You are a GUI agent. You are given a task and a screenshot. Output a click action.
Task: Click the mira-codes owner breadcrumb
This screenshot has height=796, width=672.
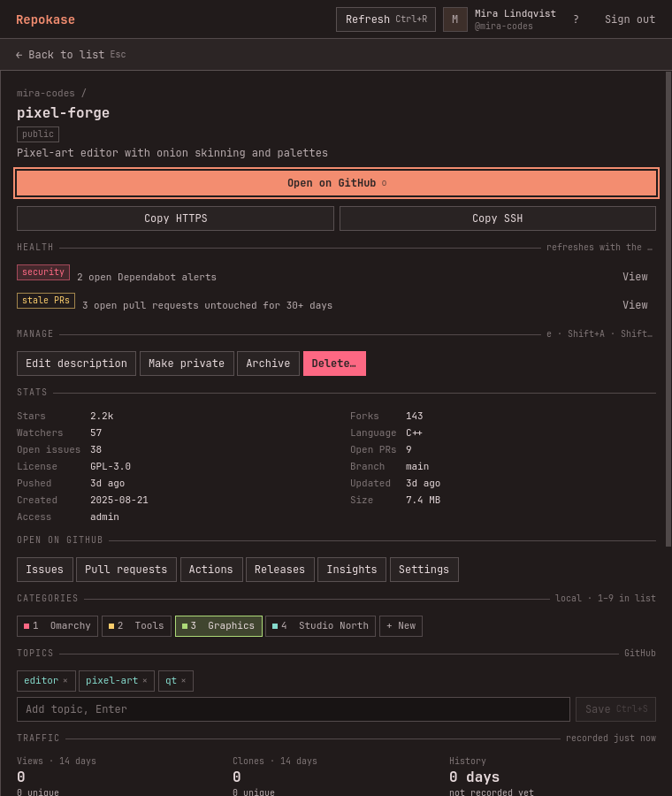46,94
